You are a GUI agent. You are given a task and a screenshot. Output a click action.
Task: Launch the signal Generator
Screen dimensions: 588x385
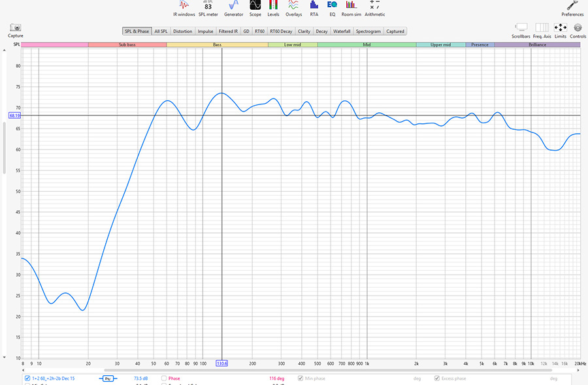click(x=233, y=7)
